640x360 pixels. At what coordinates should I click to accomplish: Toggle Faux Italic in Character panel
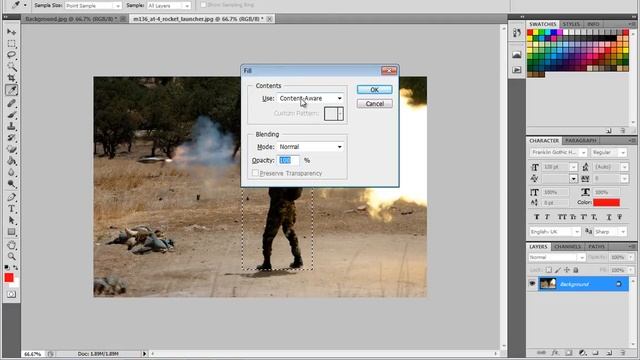[547, 217]
